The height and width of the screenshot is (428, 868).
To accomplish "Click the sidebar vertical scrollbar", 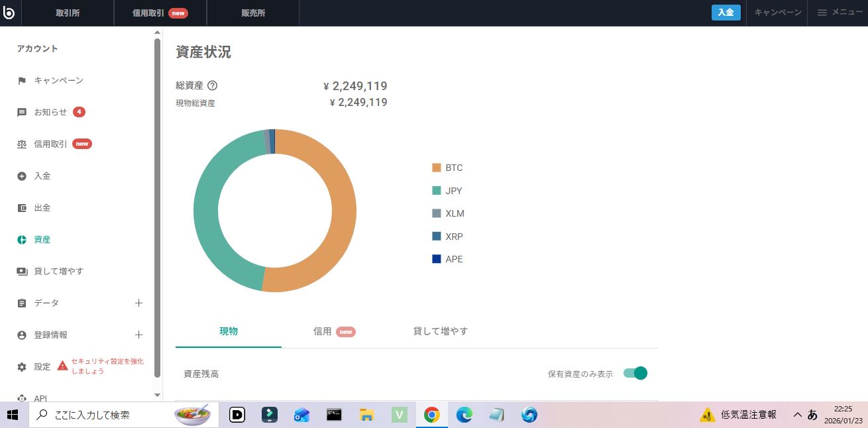I will point(157,199).
